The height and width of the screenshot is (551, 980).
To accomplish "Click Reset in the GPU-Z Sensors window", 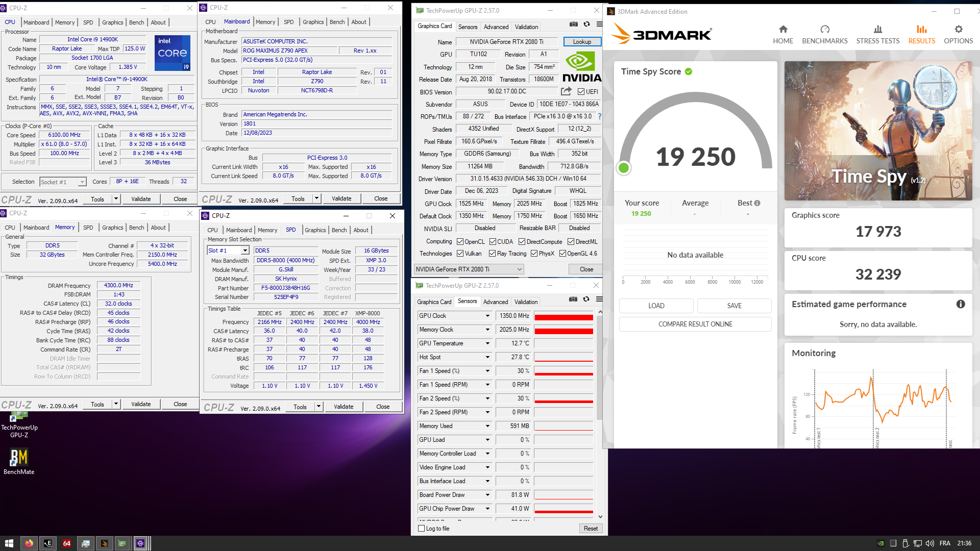I will tap(591, 529).
